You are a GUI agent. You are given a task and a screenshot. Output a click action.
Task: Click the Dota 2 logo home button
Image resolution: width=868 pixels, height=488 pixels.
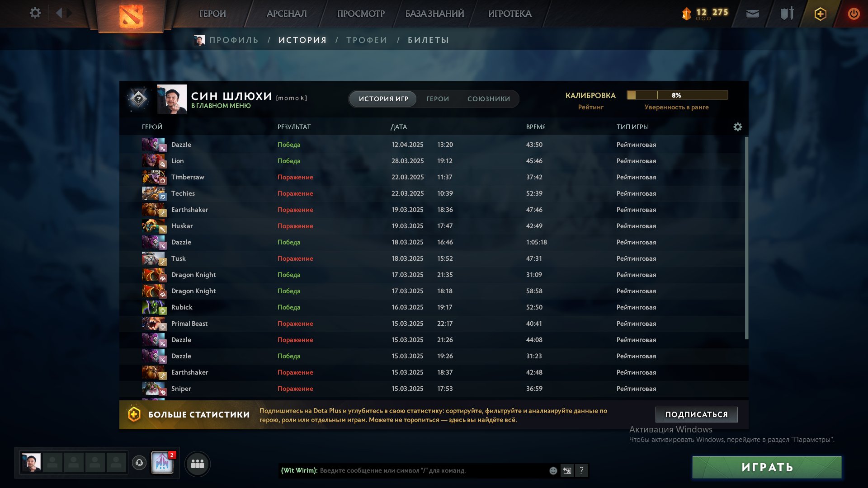[x=131, y=16]
